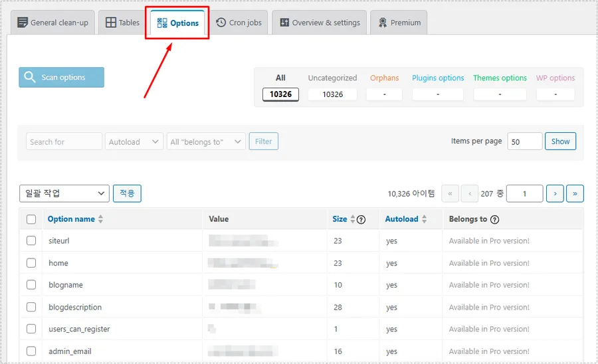Click the Cron jobs clock icon
Image resolution: width=598 pixels, height=364 pixels.
221,23
